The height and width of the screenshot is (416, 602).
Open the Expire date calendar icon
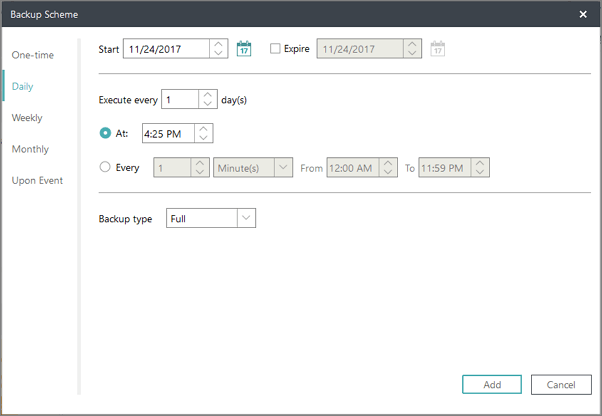click(x=438, y=49)
